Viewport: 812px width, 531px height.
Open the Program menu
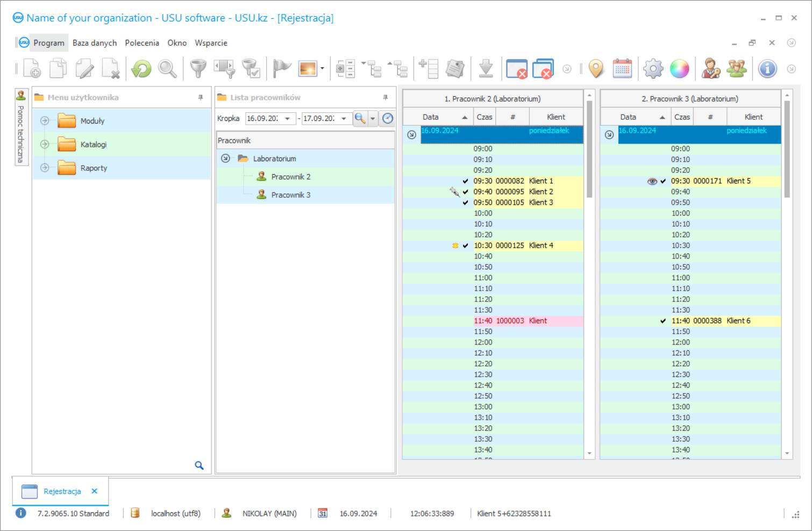coord(49,43)
